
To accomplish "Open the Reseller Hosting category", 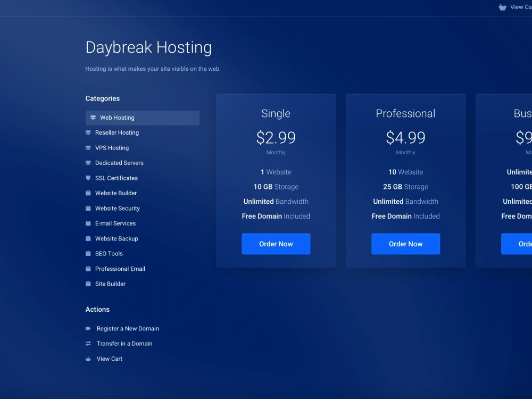I will 117,132.
